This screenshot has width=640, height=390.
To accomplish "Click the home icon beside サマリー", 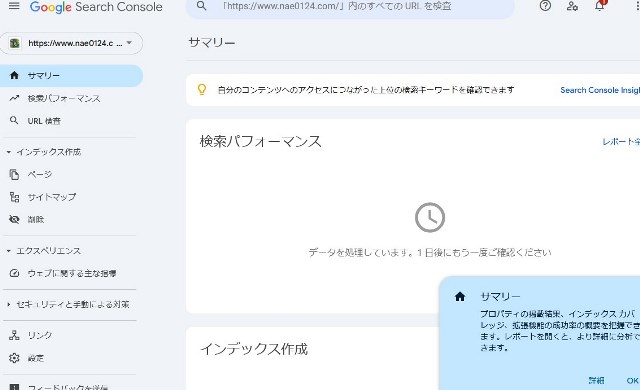I will tap(14, 75).
